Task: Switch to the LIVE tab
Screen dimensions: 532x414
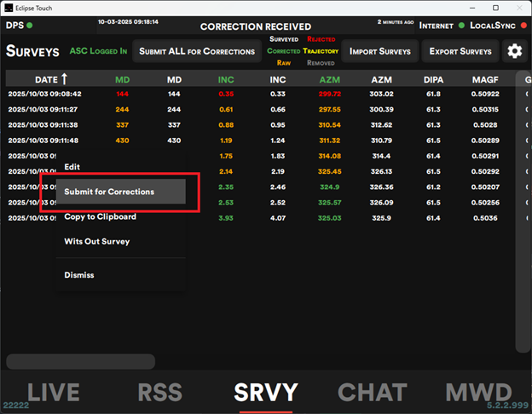Action: coord(54,392)
